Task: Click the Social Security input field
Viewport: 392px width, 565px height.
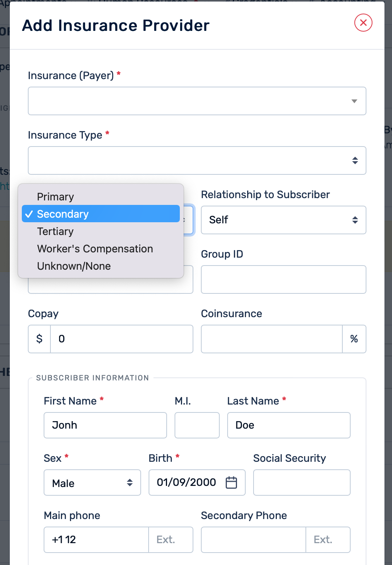Action: [302, 483]
